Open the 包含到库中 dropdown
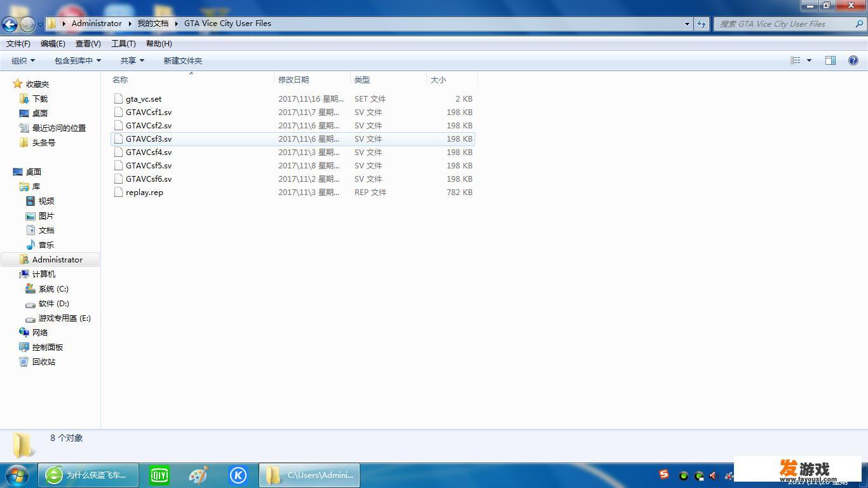Viewport: 868px width, 488px height. [x=78, y=60]
